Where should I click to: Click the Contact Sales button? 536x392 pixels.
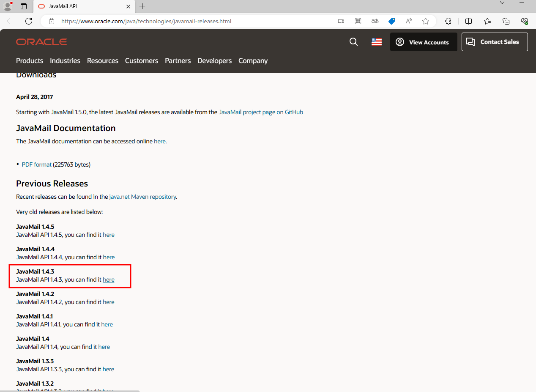[x=495, y=42]
